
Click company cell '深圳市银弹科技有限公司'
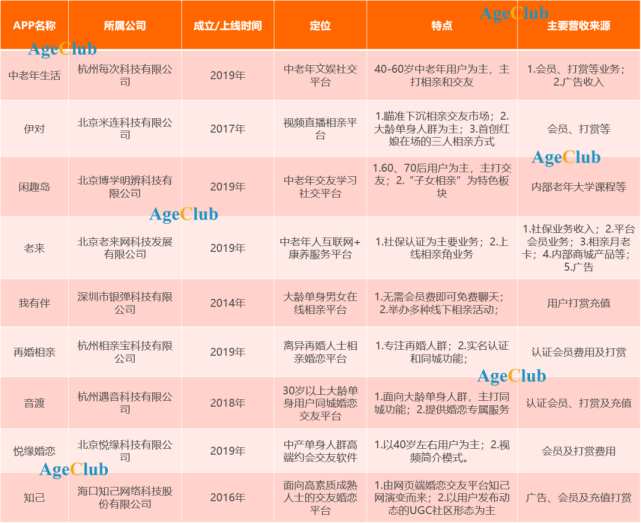[125, 303]
